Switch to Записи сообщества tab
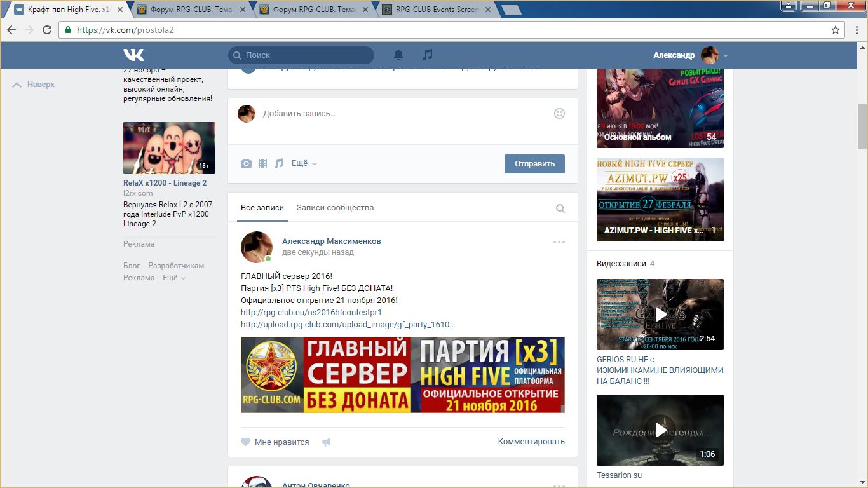Image resolution: width=868 pixels, height=488 pixels. (335, 208)
